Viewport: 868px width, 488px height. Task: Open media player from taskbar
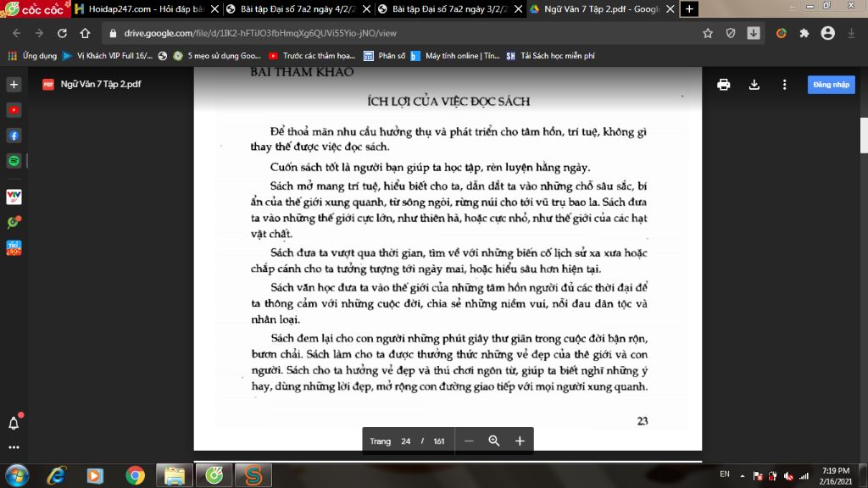[x=95, y=475]
